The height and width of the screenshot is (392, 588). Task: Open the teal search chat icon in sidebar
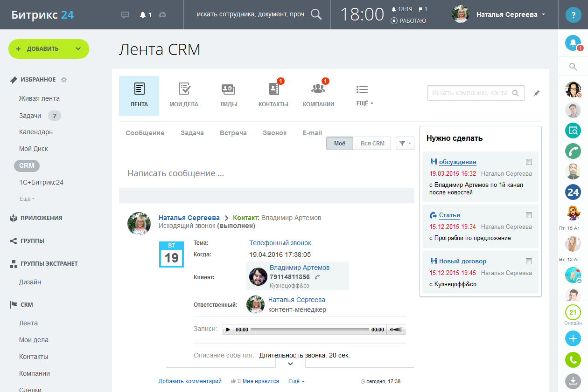[x=573, y=131]
